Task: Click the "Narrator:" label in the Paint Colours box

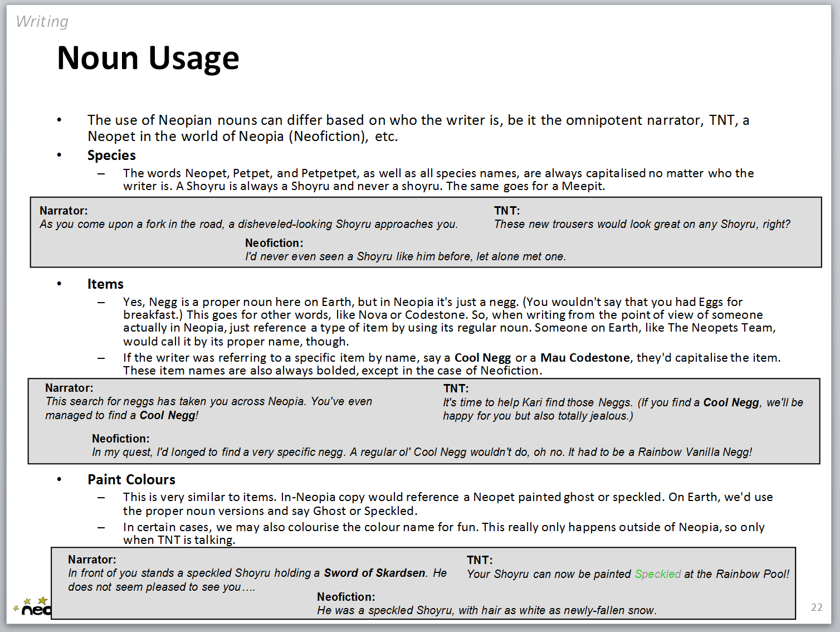Action: [92, 560]
